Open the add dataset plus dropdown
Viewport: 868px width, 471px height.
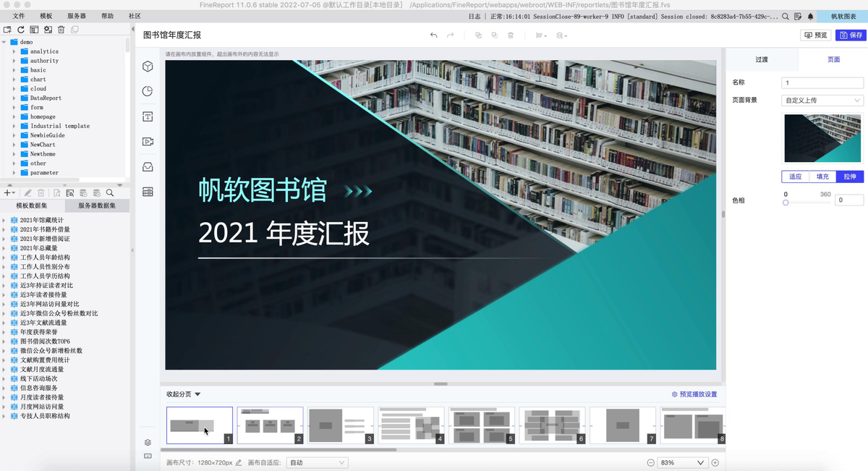[9, 193]
